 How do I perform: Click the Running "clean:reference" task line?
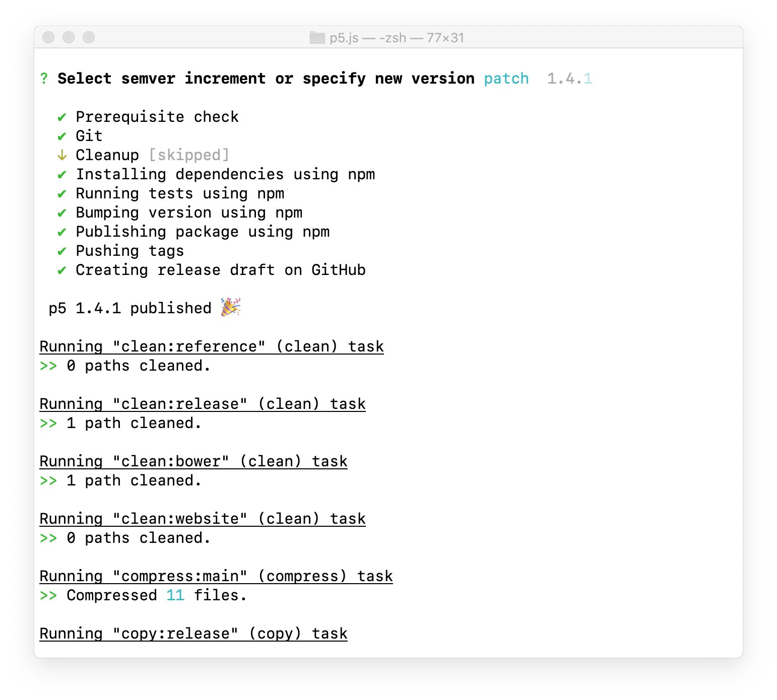(212, 346)
